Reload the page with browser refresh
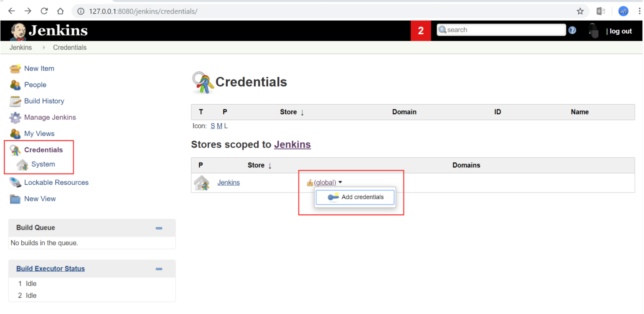Image resolution: width=644 pixels, height=314 pixels. pyautogui.click(x=44, y=11)
